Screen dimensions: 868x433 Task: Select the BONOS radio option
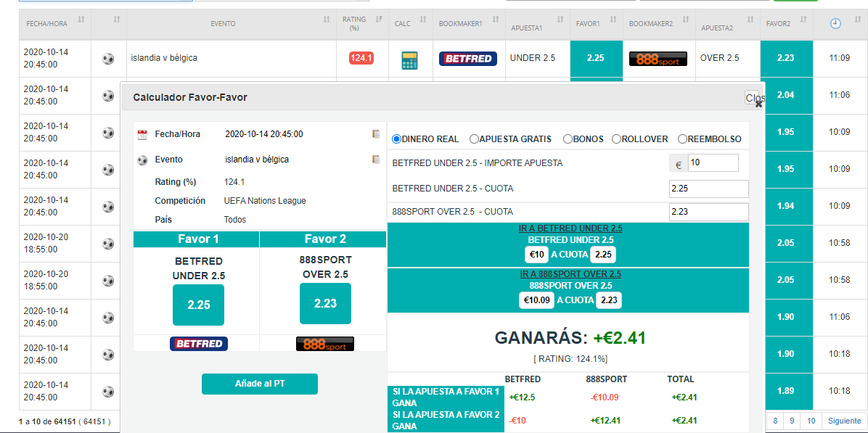[x=568, y=139]
